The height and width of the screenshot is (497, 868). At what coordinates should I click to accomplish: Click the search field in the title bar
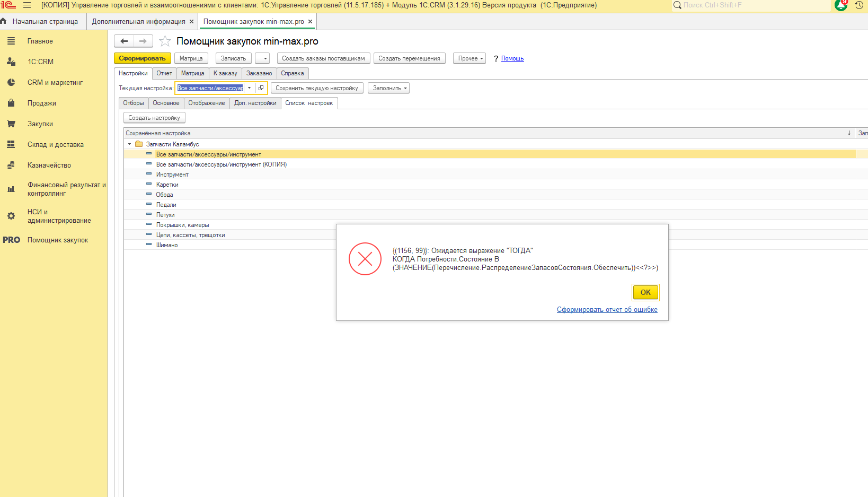tap(752, 5)
